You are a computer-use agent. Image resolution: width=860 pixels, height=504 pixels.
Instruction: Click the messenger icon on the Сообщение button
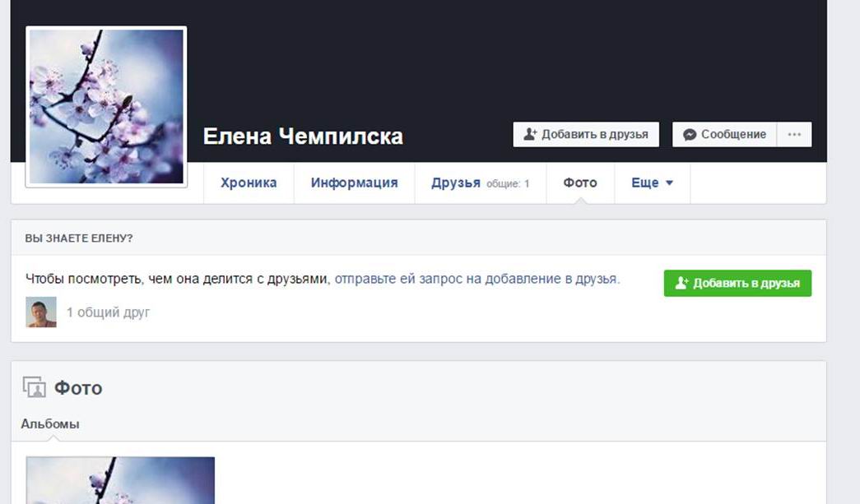pyautogui.click(x=690, y=135)
